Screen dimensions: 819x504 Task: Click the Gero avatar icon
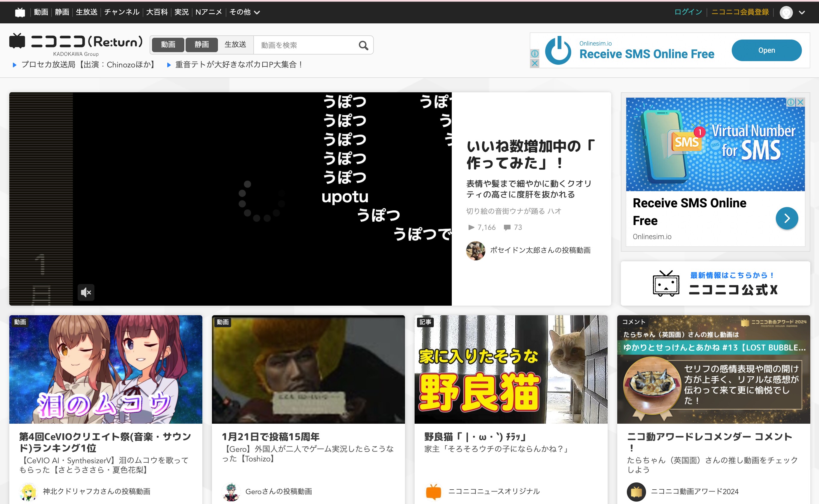(x=231, y=492)
